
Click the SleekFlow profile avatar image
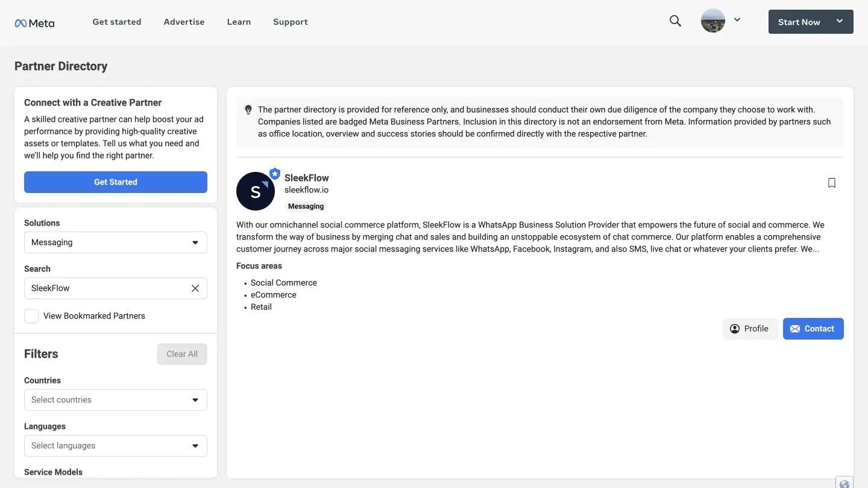(256, 191)
